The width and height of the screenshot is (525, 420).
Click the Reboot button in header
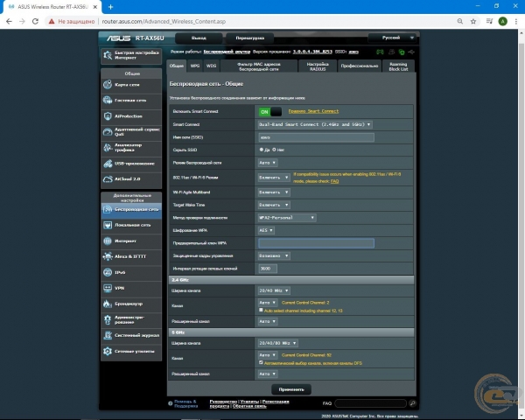(x=249, y=38)
